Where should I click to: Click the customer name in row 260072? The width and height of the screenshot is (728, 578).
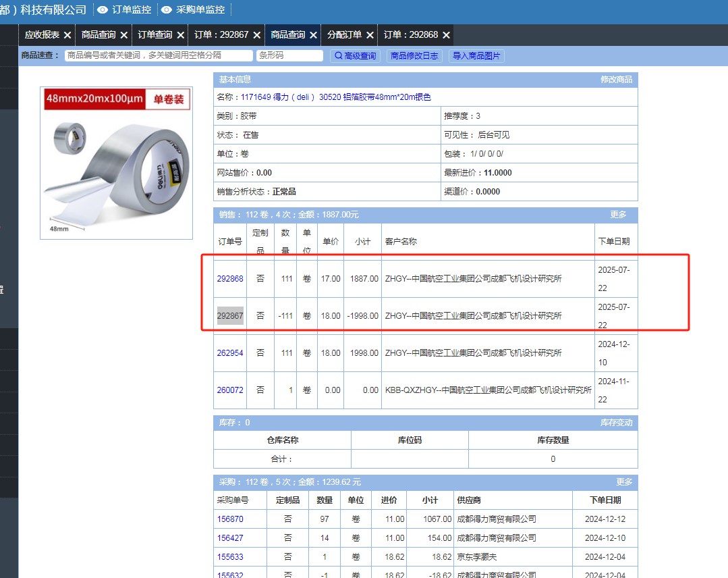point(488,390)
